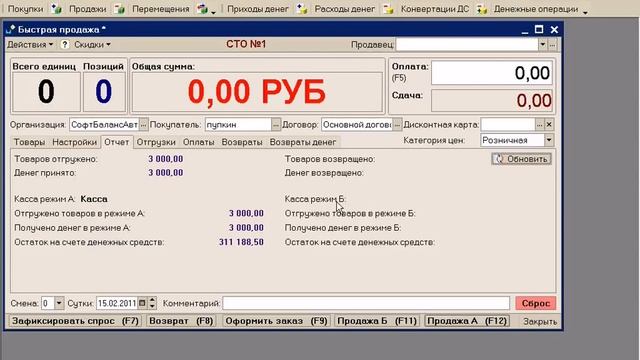Click the Денег принято value 3 000,00
Screen dimensions: 640x360
click(x=166, y=173)
